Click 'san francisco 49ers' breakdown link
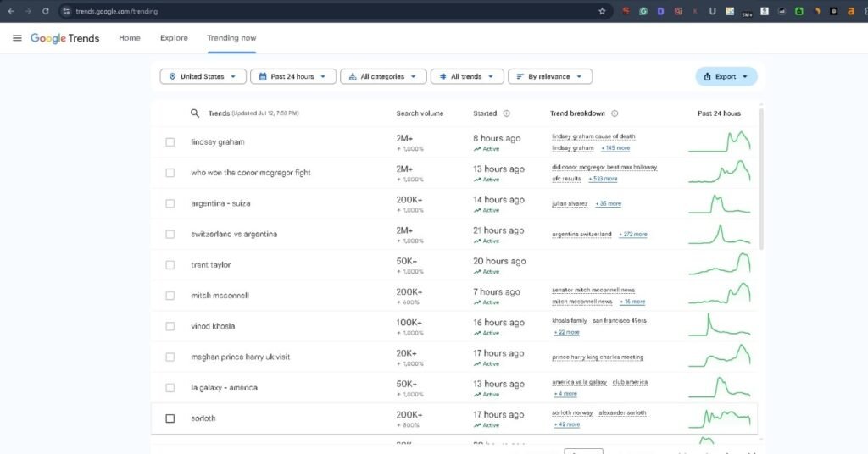This screenshot has width=868, height=454. (620, 321)
